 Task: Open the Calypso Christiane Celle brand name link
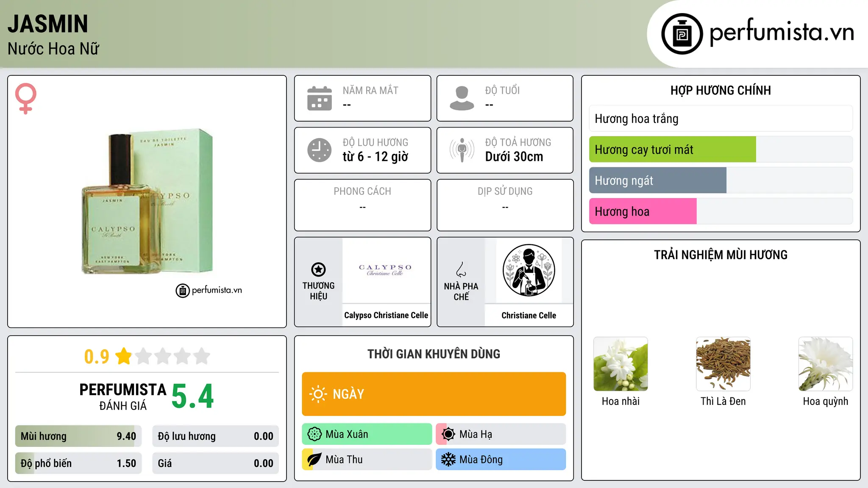coord(386,315)
